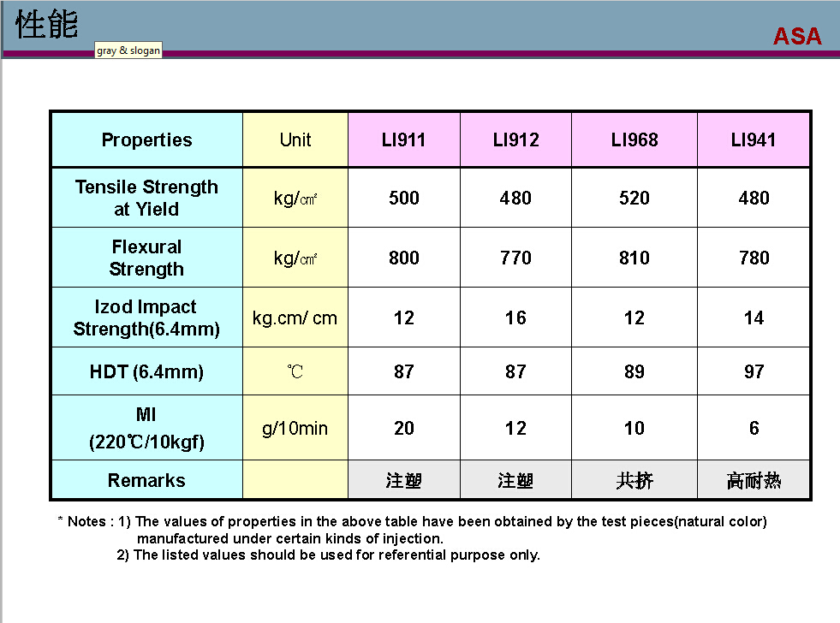
Task: Select LI968 tensile value 520
Action: click(x=634, y=198)
